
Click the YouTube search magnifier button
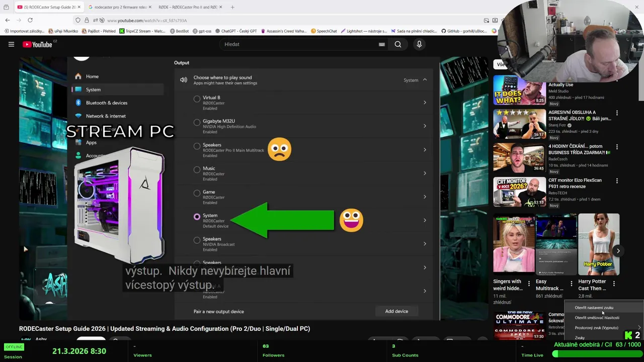pos(398,44)
